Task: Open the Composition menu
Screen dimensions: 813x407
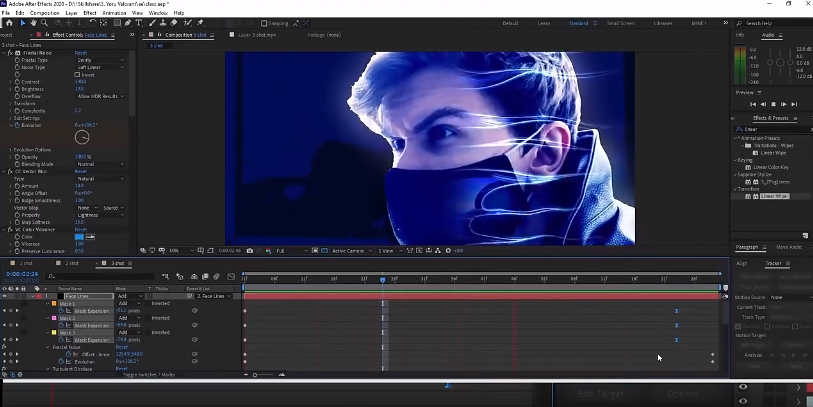Action: point(45,13)
